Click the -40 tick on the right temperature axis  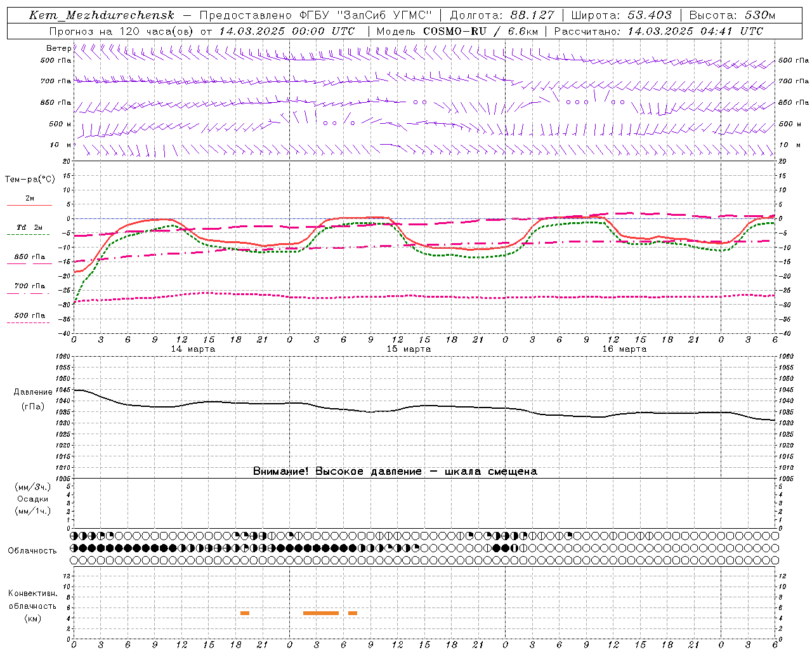click(784, 333)
